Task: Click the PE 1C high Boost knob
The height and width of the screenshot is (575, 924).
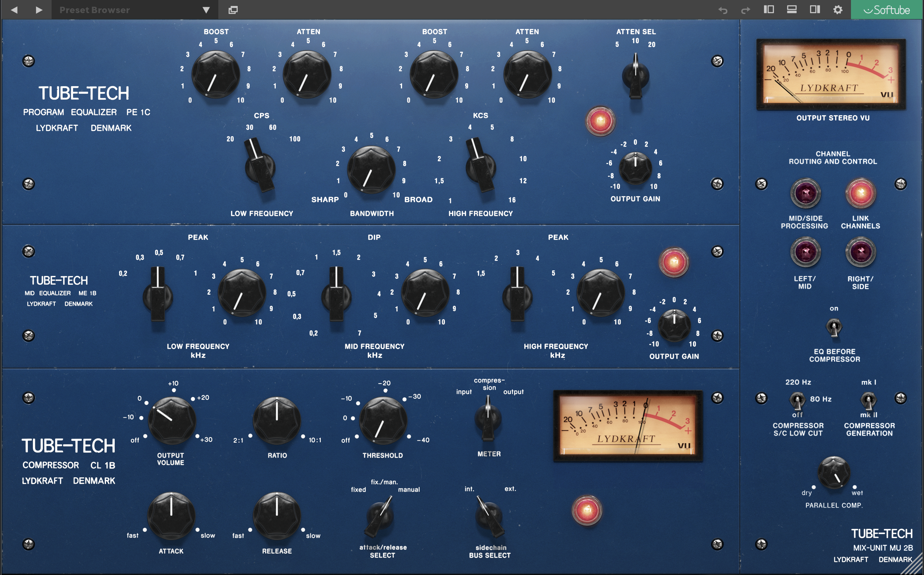Action: click(x=434, y=74)
